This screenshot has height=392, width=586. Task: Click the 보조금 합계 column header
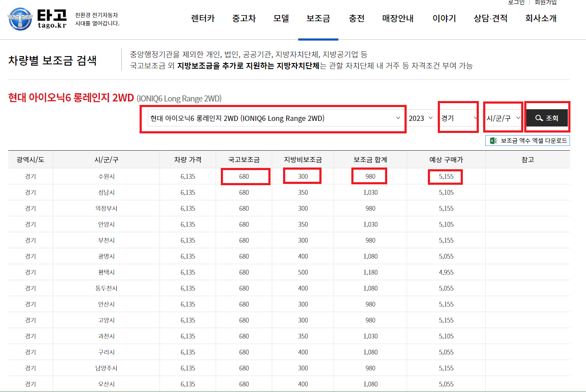coord(370,160)
